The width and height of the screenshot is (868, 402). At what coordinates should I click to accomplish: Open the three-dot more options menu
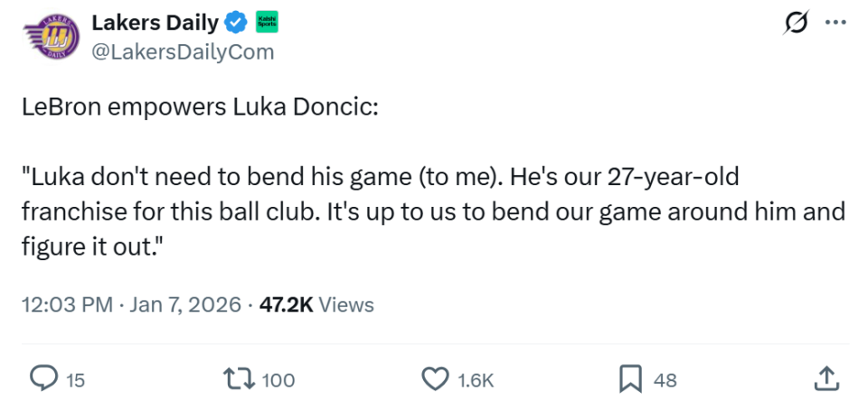[x=835, y=24]
